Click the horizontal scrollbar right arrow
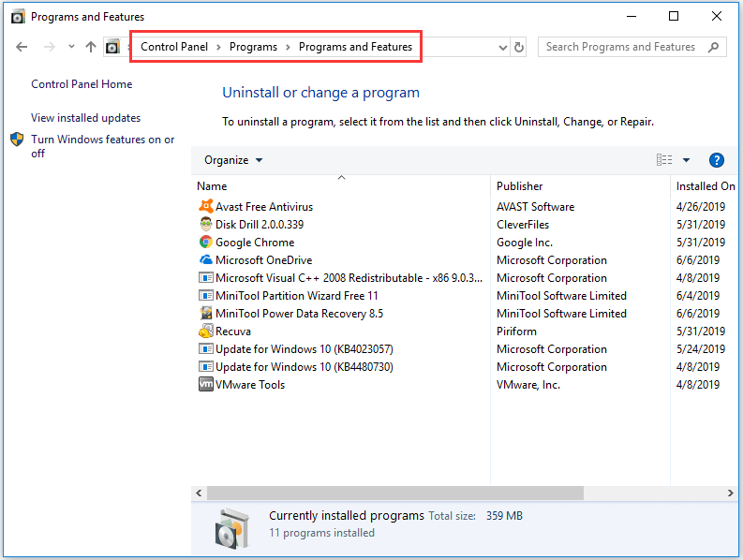Screen dimensions: 743x560 [730, 493]
